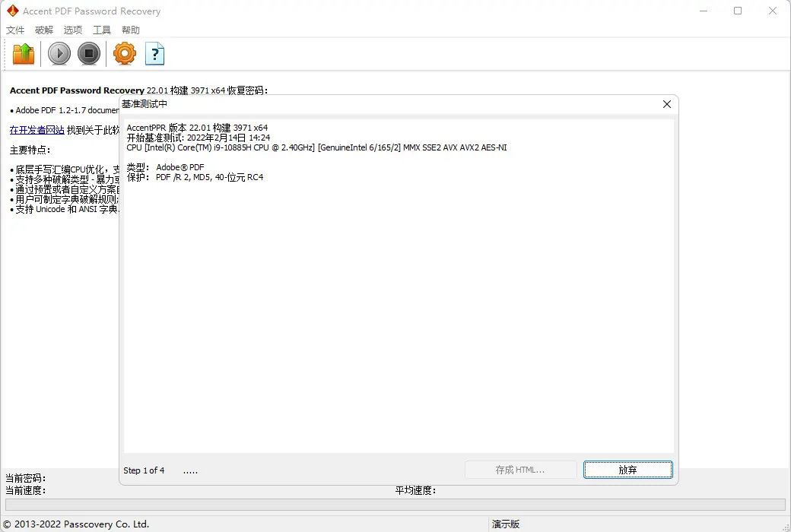Open the 文件 menu
The height and width of the screenshot is (532, 791).
(15, 30)
